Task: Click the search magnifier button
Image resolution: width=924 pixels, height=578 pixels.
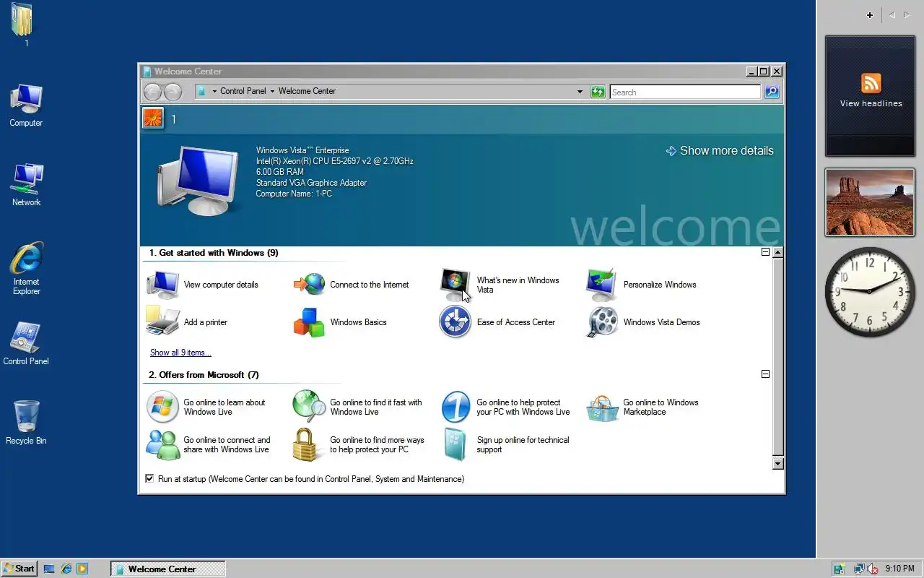Action: [x=772, y=92]
